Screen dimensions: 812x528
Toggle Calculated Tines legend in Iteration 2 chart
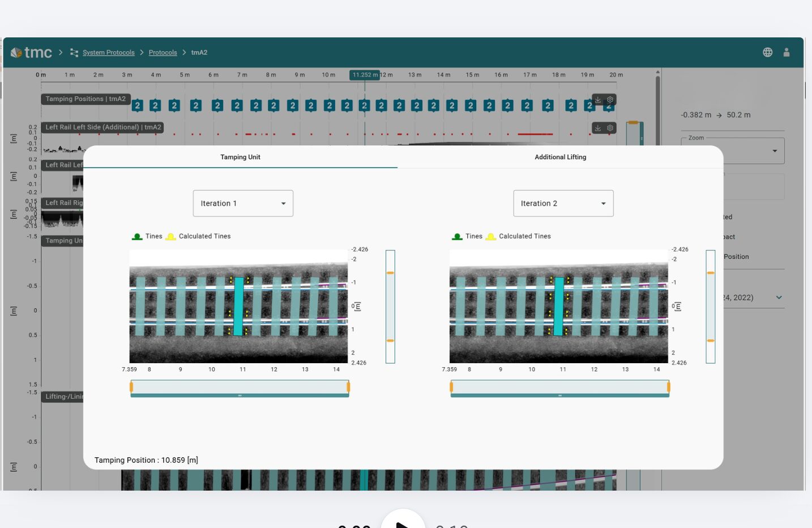click(x=519, y=236)
